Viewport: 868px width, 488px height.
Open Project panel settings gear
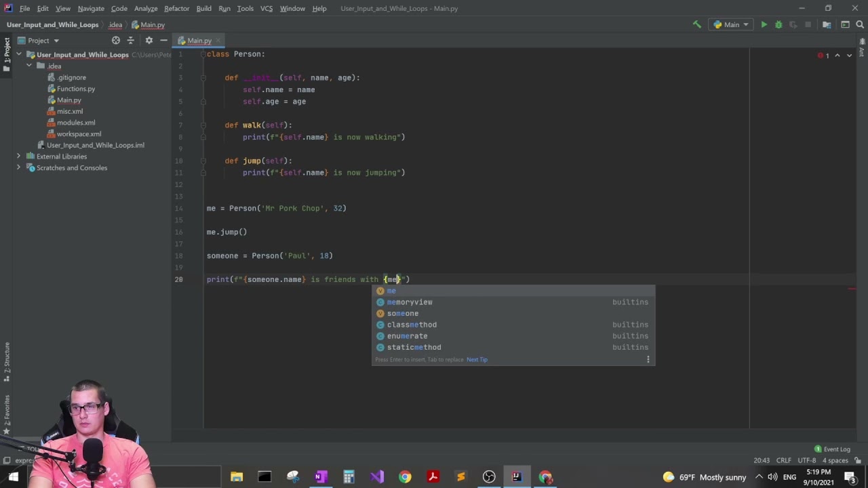point(149,40)
